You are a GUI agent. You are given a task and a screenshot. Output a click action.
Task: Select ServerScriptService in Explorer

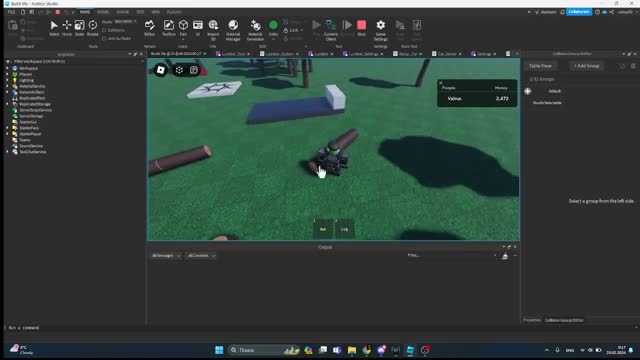(35, 110)
